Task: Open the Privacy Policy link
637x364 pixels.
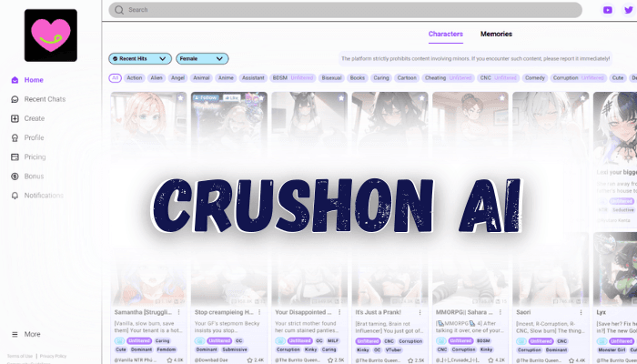Action: [x=53, y=357]
